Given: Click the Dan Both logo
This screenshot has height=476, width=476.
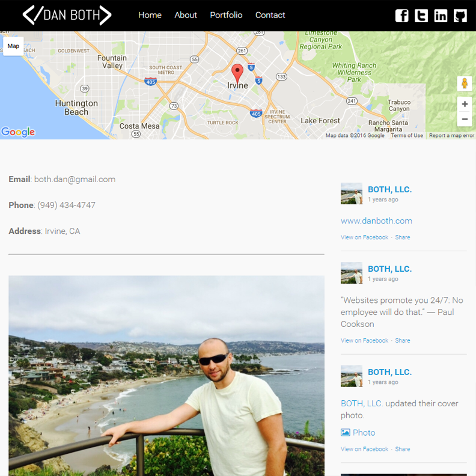Looking at the screenshot, I should (67, 15).
